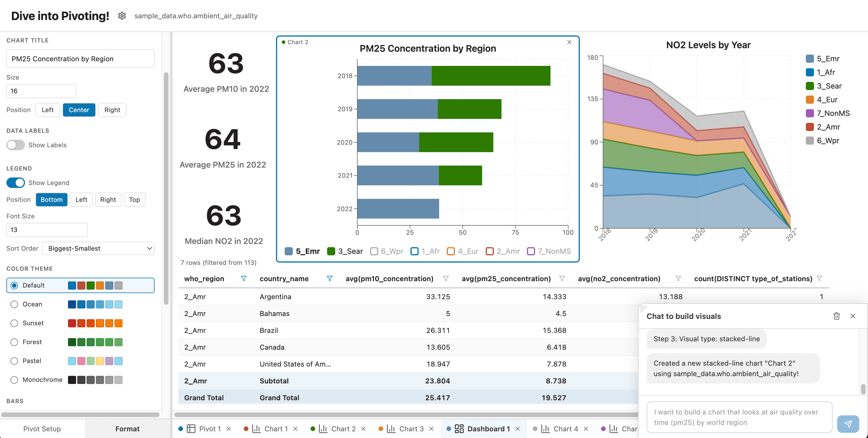Click the Sunset theme red swatch

pos(72,323)
